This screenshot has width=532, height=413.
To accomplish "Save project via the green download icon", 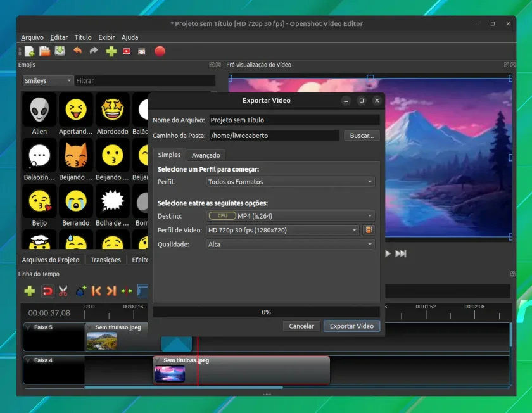I will tap(60, 51).
